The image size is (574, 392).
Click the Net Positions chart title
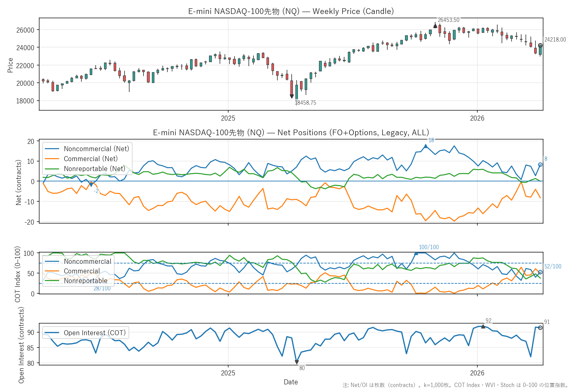pos(291,133)
